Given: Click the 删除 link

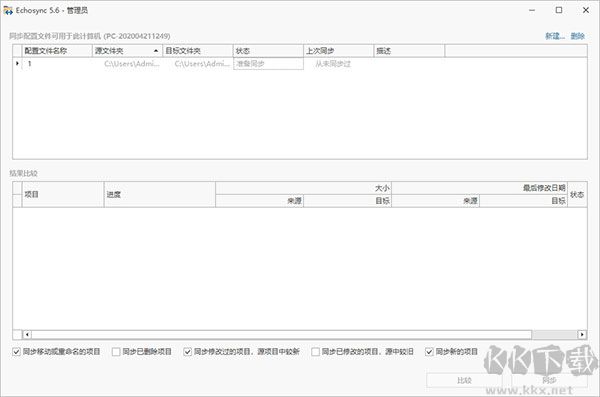Looking at the screenshot, I should [x=578, y=36].
